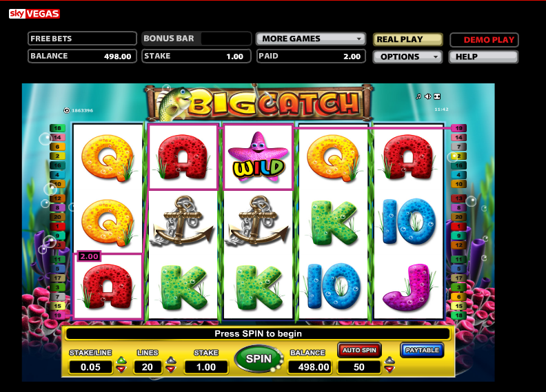This screenshot has width=546, height=392.
Task: Select payline 19 indicator on right side
Action: coord(458,128)
